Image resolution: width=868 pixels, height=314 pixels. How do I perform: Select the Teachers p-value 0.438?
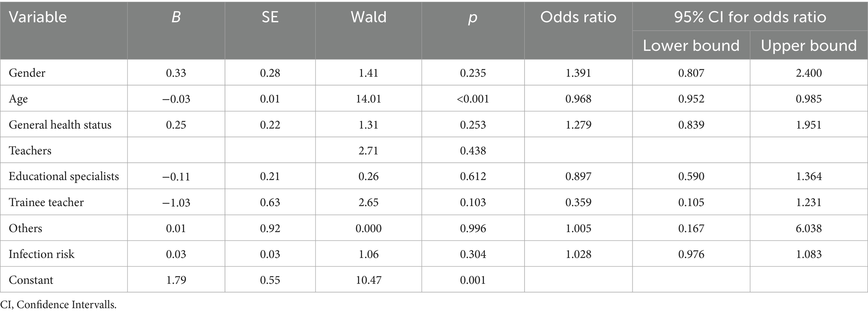(473, 151)
